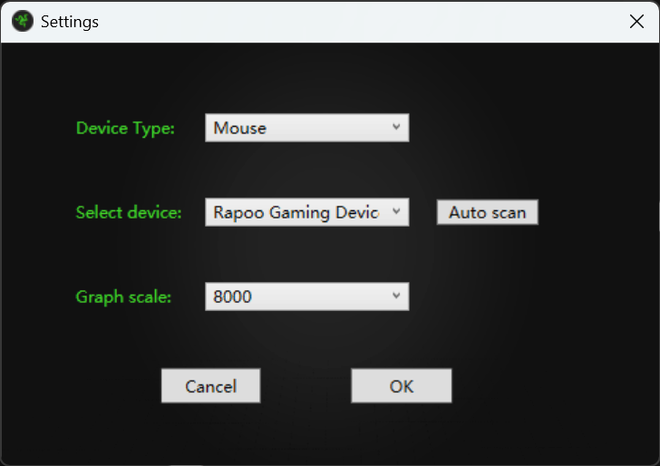The height and width of the screenshot is (466, 660).
Task: Confirm settings with the OK button
Action: tap(401, 386)
